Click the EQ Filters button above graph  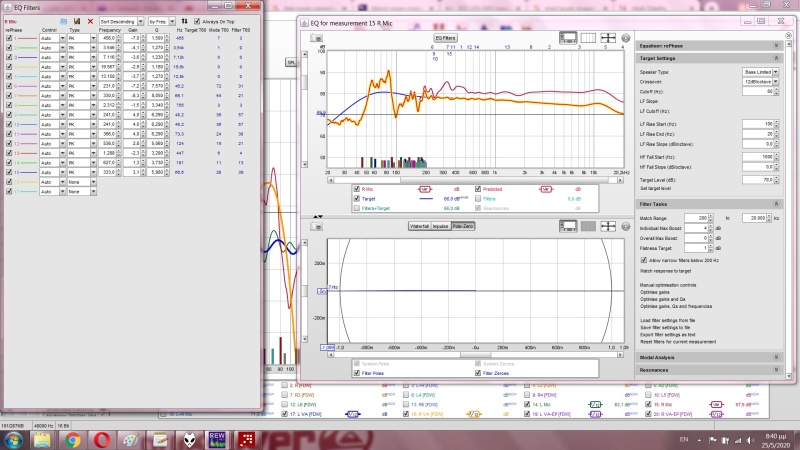pos(444,37)
